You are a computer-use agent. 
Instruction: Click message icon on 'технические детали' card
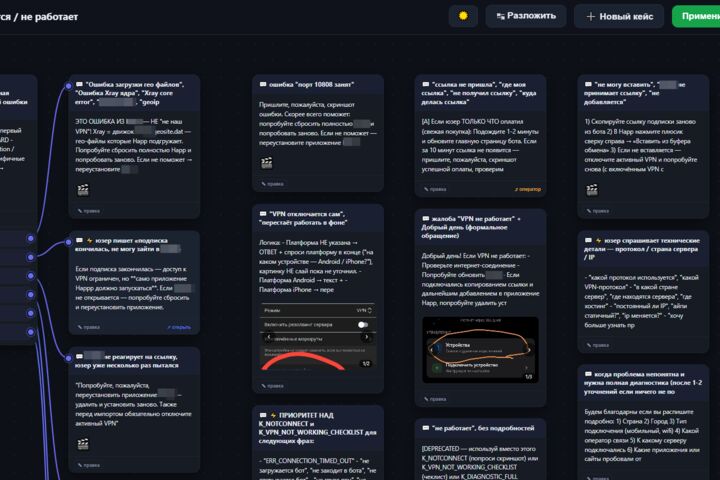point(588,240)
